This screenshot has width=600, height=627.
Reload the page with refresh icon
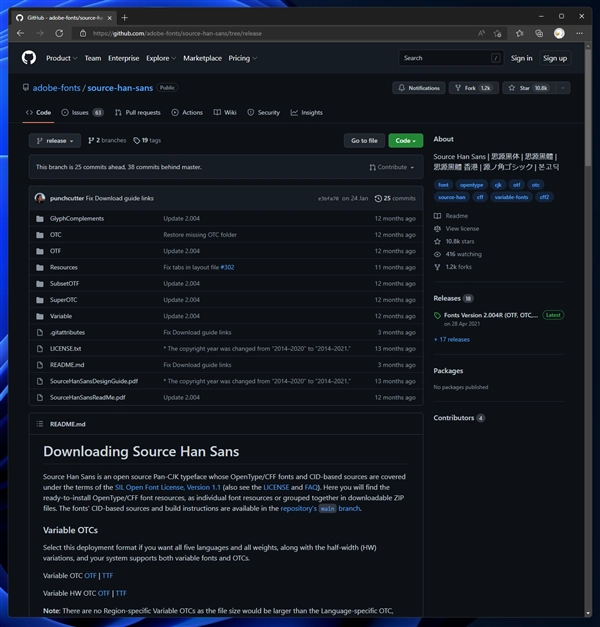point(59,33)
